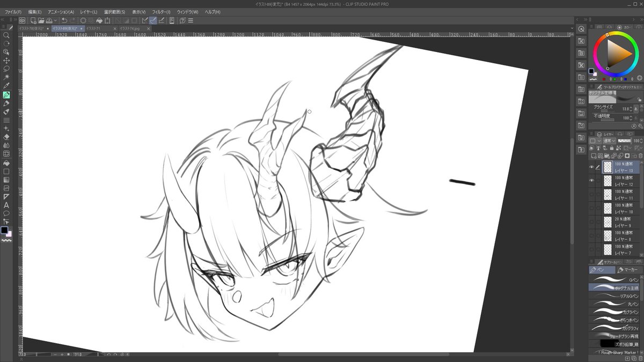The width and height of the screenshot is (644, 362).
Task: Show レイヤー 11 via visibility box
Action: click(x=592, y=195)
